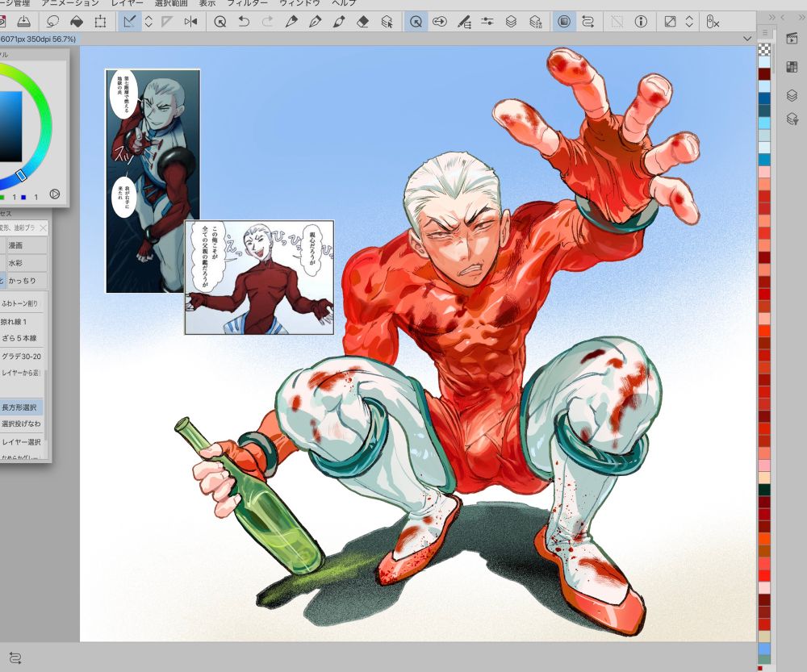Open the layers panel icon in right dock

click(792, 95)
